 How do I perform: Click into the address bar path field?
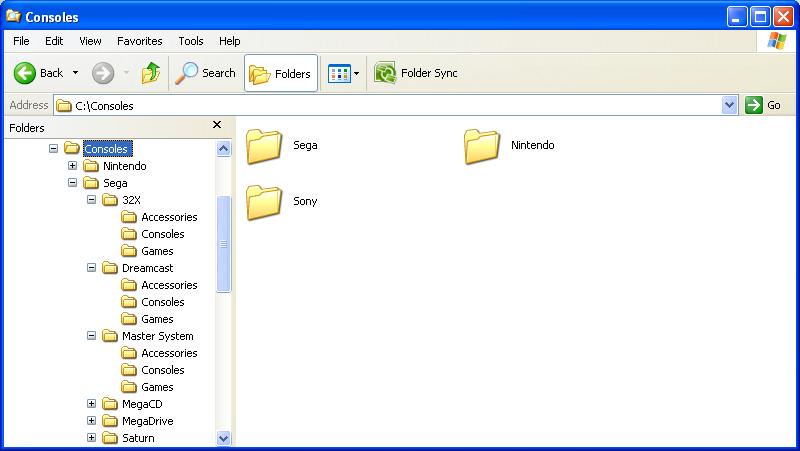click(x=388, y=106)
